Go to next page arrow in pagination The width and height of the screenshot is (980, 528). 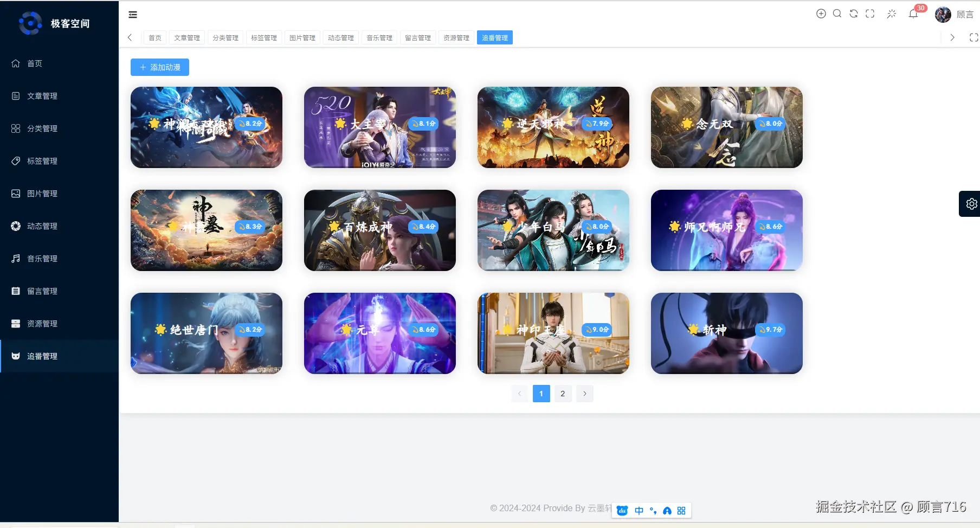[x=585, y=394]
